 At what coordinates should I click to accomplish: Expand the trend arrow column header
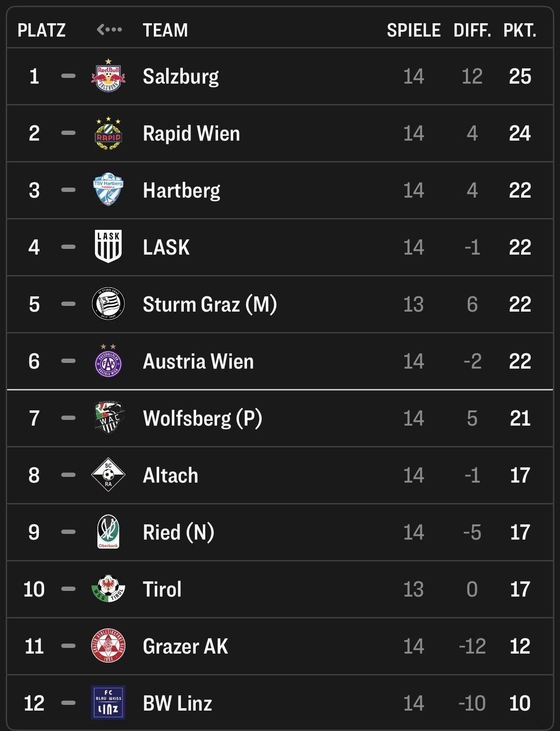[x=109, y=30]
